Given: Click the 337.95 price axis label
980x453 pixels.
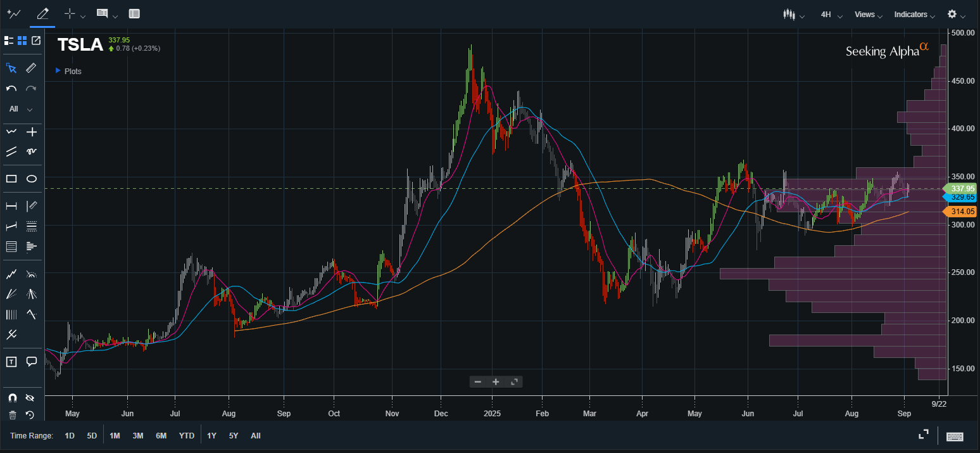Looking at the screenshot, I should (960, 188).
